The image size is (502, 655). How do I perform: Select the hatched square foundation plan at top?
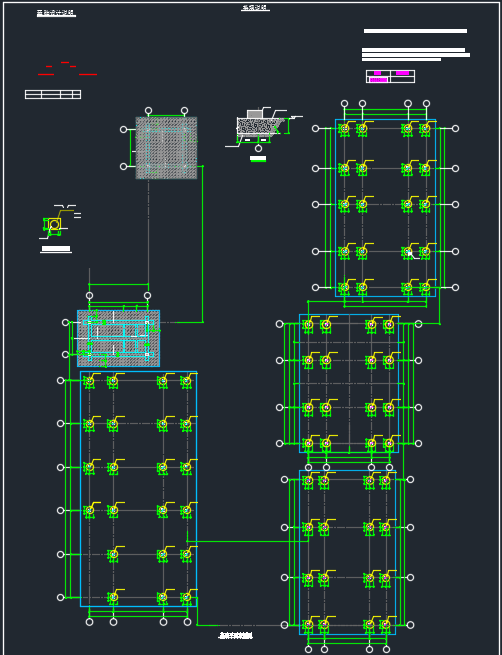click(x=166, y=148)
